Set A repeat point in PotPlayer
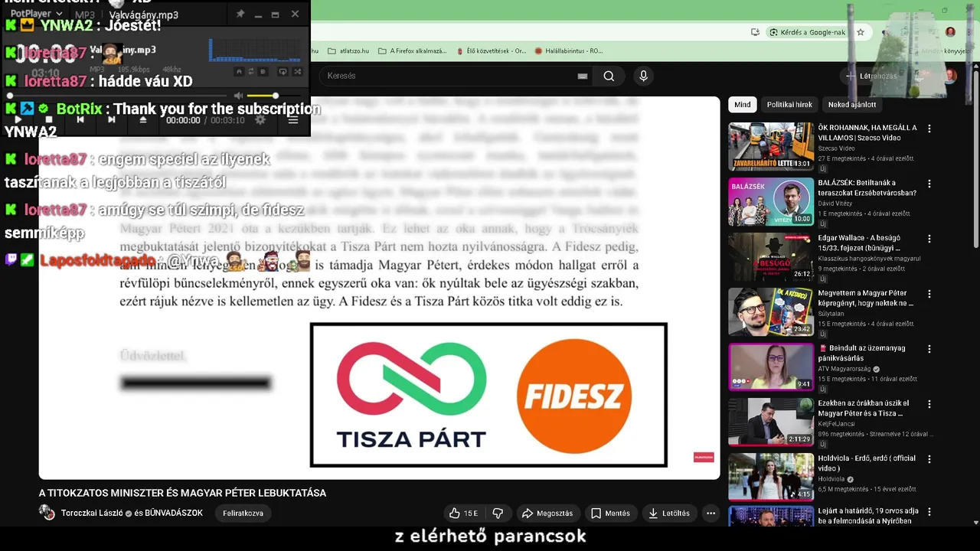The width and height of the screenshot is (980, 551). click(239, 71)
